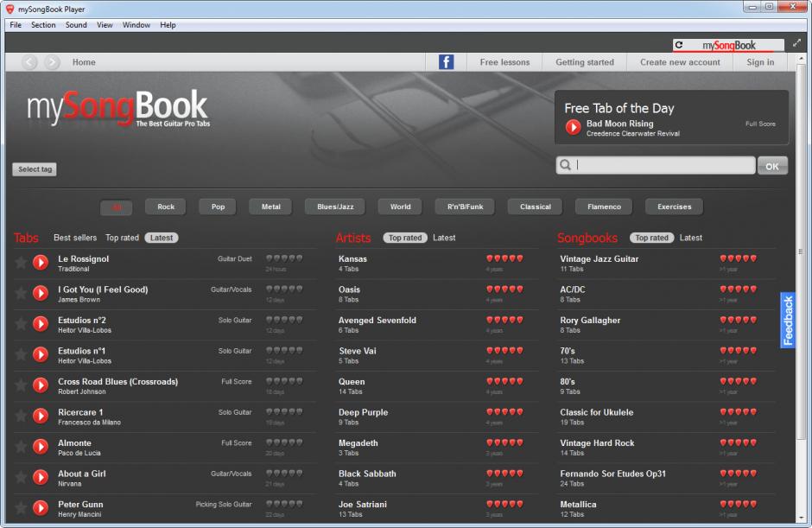Play I Got You (I Feel Good)
The image size is (812, 528).
tap(41, 293)
